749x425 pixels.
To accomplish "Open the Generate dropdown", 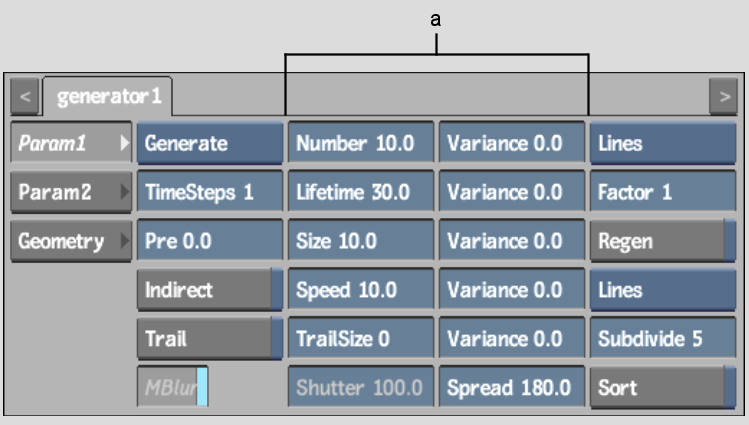I will coord(210,143).
